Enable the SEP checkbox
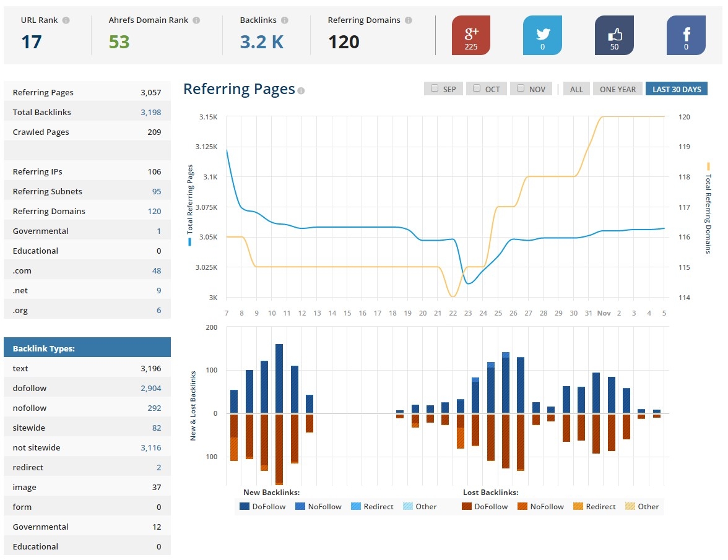The image size is (728, 560). click(435, 88)
